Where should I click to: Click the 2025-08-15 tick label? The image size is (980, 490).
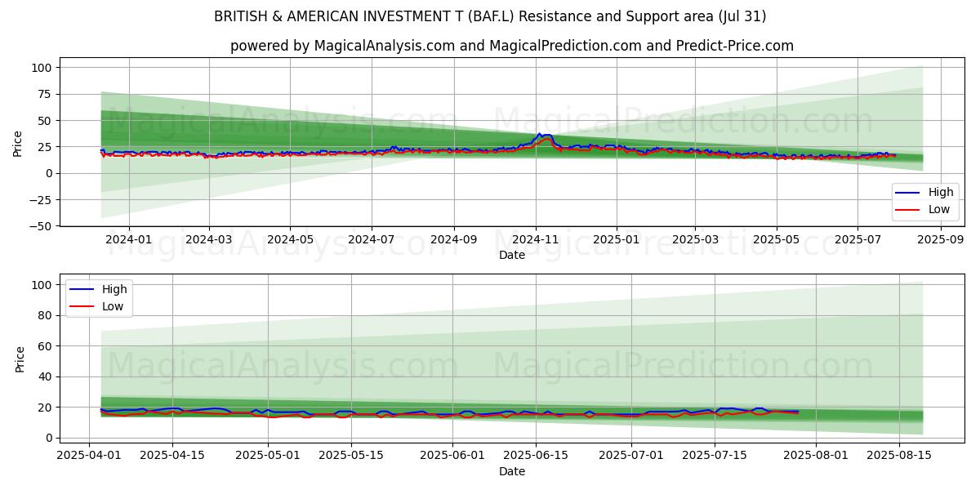(x=900, y=456)
